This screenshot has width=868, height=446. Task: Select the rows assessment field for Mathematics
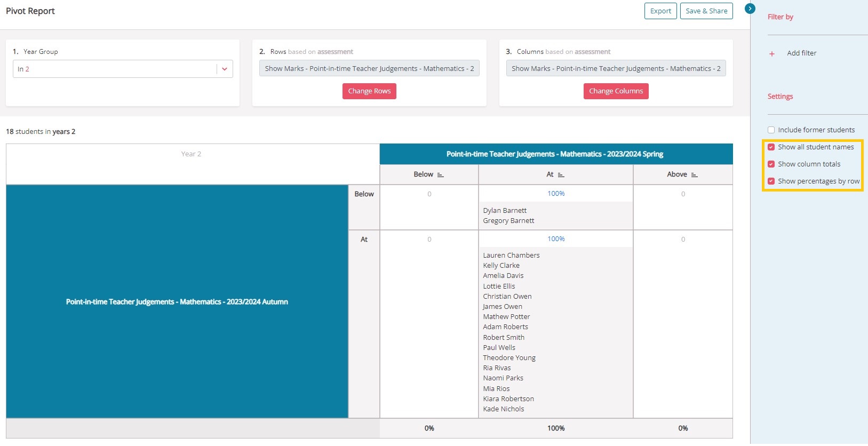[369, 68]
